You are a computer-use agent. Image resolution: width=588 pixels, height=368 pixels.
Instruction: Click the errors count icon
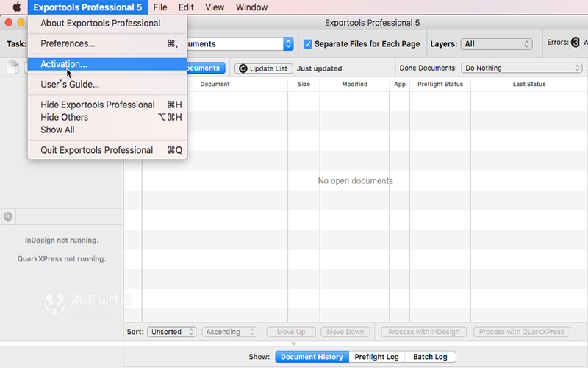[x=576, y=43]
